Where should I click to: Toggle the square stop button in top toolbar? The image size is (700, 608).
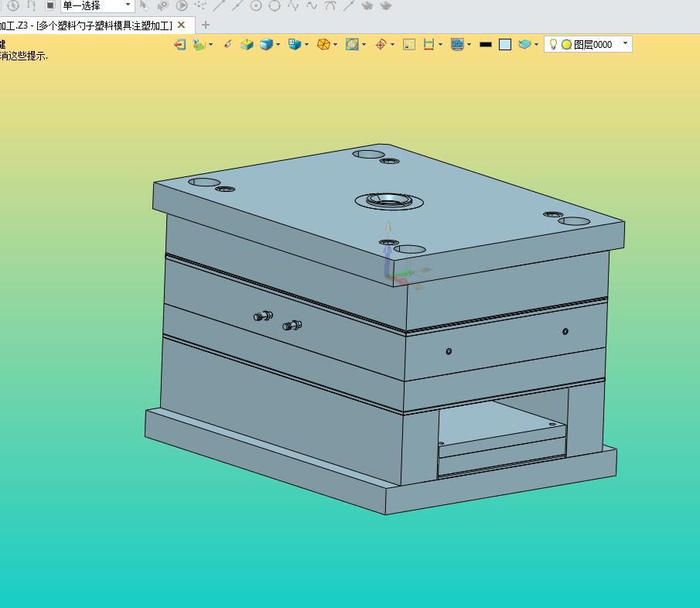pos(50,5)
